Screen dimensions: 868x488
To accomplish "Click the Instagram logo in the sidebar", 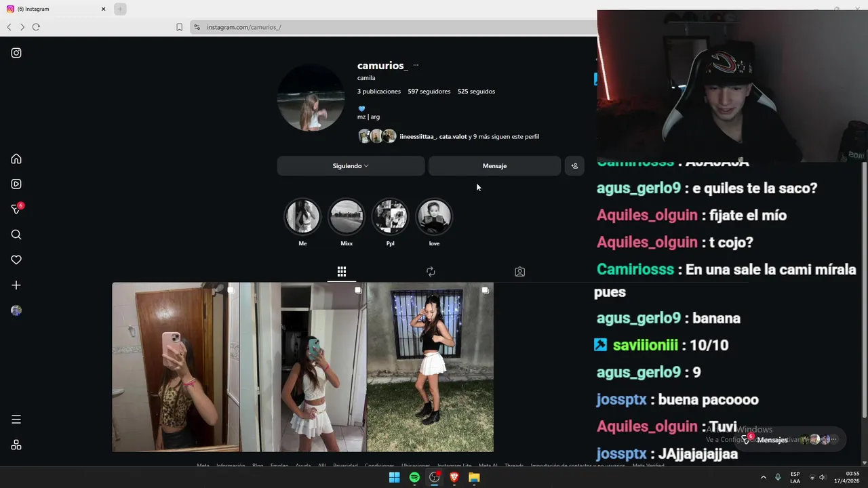I will (x=16, y=53).
